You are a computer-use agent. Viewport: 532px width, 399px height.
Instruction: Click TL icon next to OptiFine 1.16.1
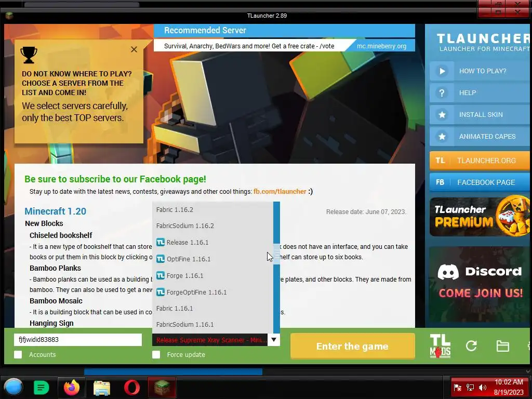click(x=161, y=259)
